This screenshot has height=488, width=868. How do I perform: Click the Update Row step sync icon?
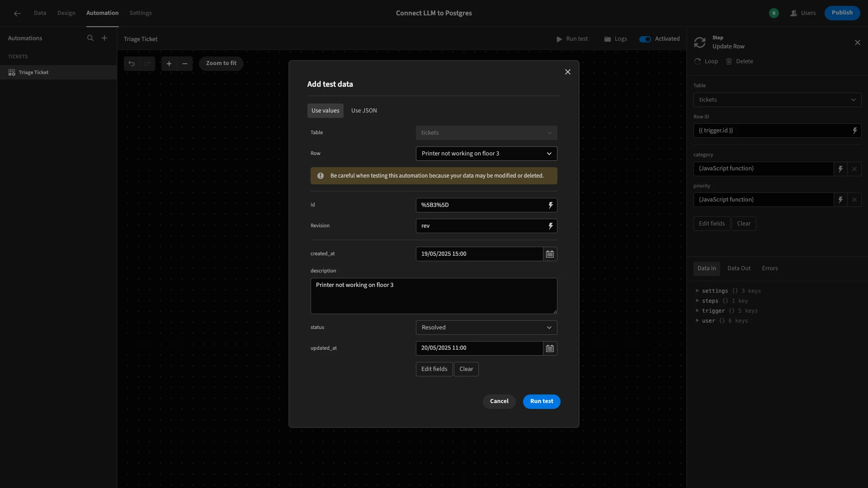(700, 42)
